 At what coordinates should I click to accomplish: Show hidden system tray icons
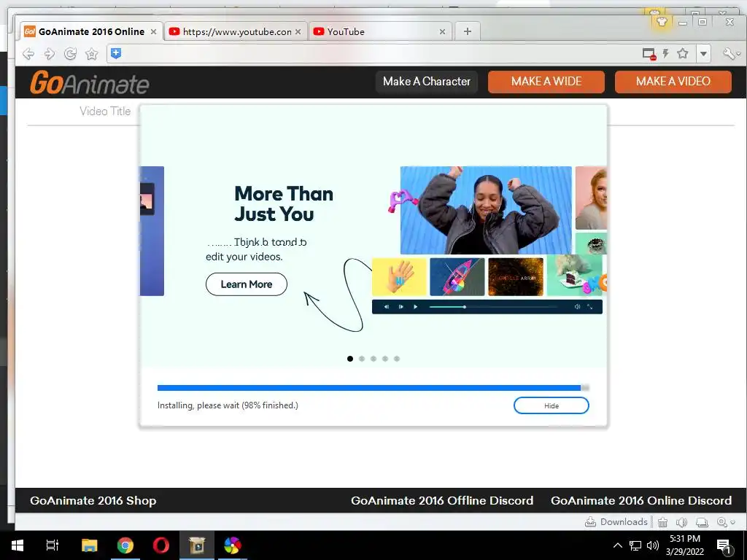point(617,545)
